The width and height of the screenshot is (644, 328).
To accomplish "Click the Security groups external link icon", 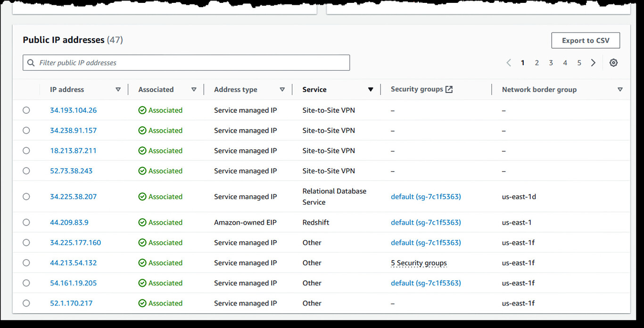I will pyautogui.click(x=449, y=89).
